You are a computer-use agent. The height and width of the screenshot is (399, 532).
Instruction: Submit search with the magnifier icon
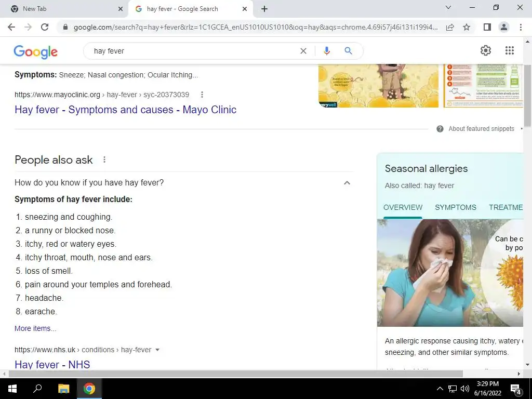coord(348,51)
